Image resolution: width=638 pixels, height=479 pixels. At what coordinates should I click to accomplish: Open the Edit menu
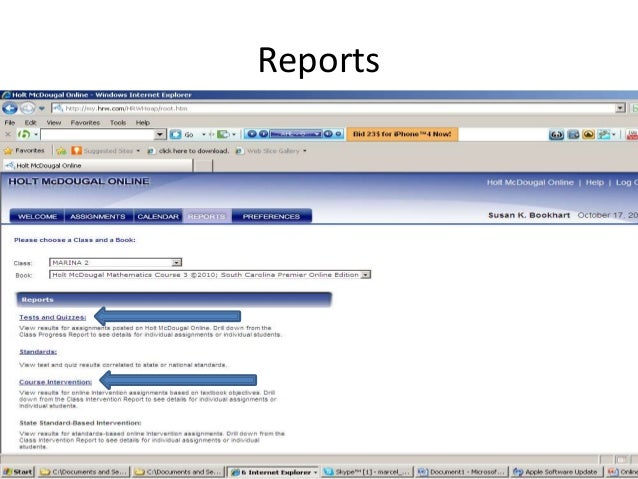point(31,122)
